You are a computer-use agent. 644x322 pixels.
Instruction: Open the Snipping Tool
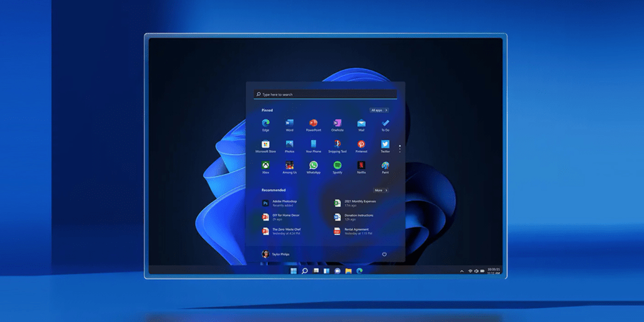click(337, 146)
